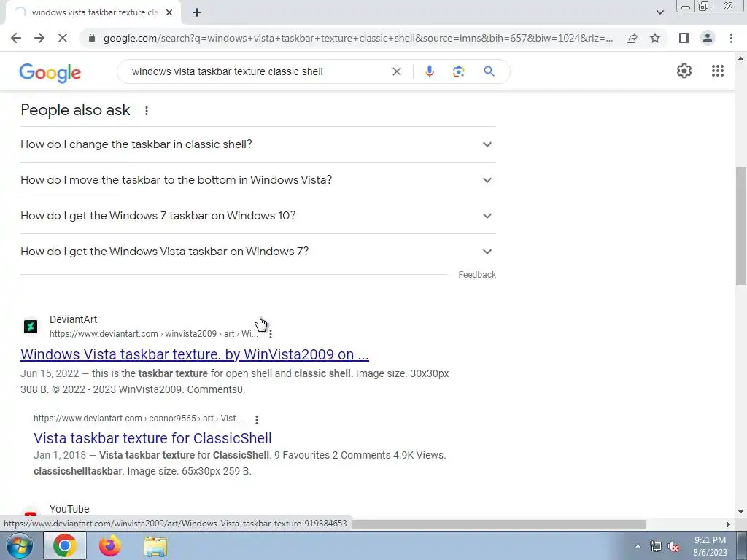Open Google apps grid
Image resolution: width=747 pixels, height=560 pixels.
tap(718, 71)
